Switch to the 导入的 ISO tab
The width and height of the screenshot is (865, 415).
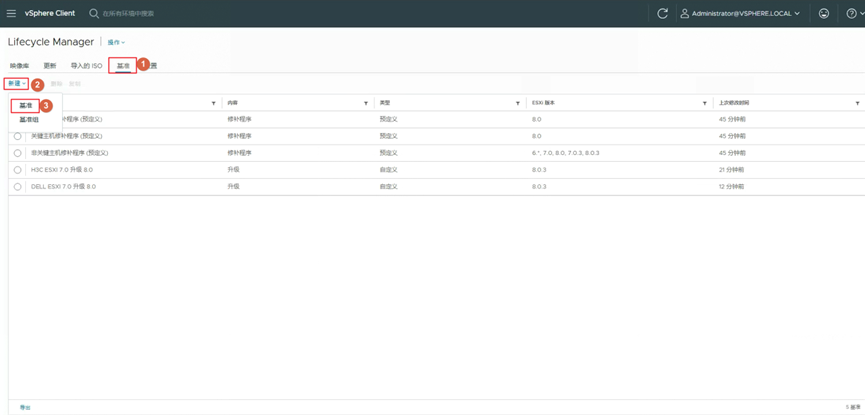(86, 66)
